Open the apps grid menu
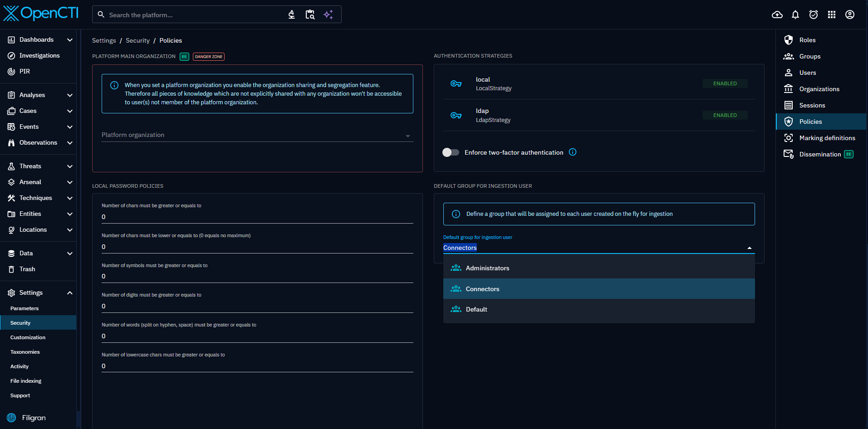The height and width of the screenshot is (429, 868). coord(832,15)
